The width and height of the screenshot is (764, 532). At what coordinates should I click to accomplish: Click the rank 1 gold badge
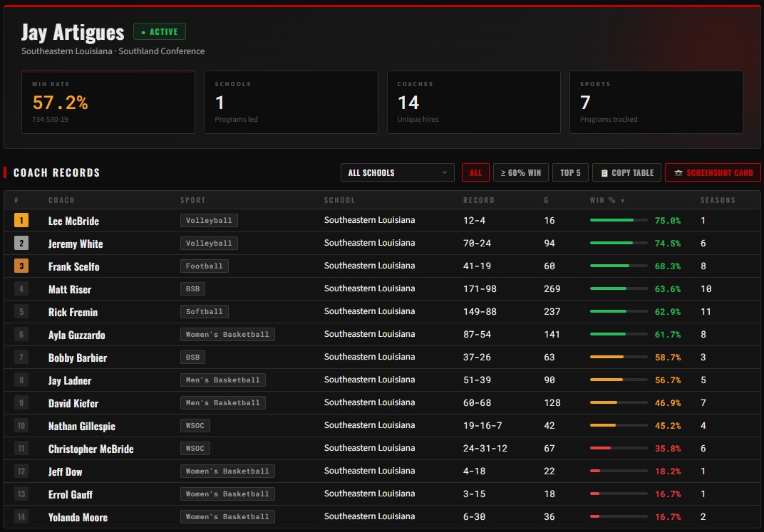click(x=21, y=221)
